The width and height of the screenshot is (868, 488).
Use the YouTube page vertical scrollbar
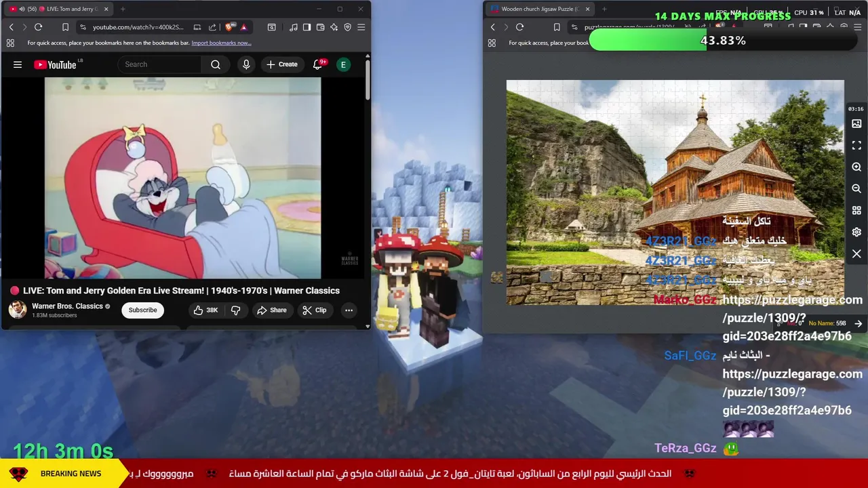368,81
